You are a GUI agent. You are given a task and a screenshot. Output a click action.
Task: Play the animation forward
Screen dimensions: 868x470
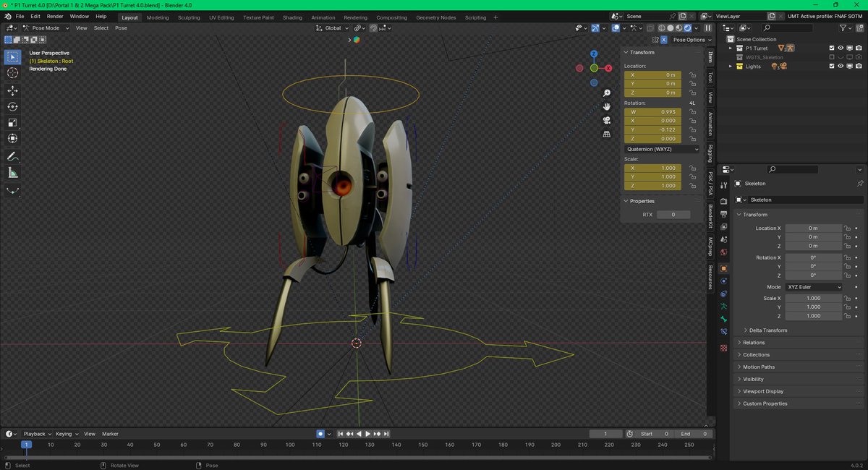pos(367,434)
